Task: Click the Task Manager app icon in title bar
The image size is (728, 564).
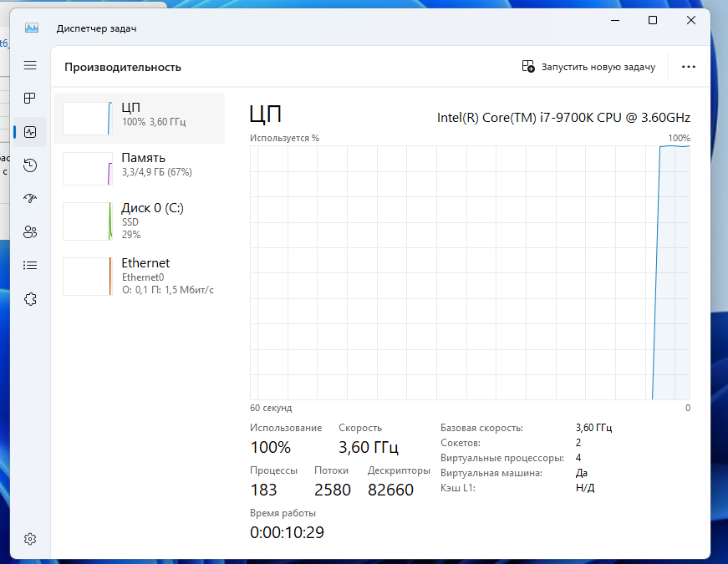Action: point(32,28)
